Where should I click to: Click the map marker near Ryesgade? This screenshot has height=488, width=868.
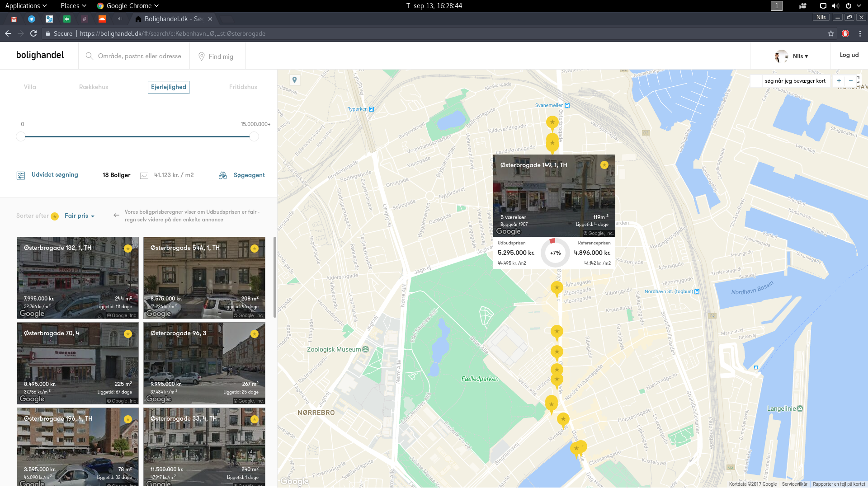tap(563, 420)
